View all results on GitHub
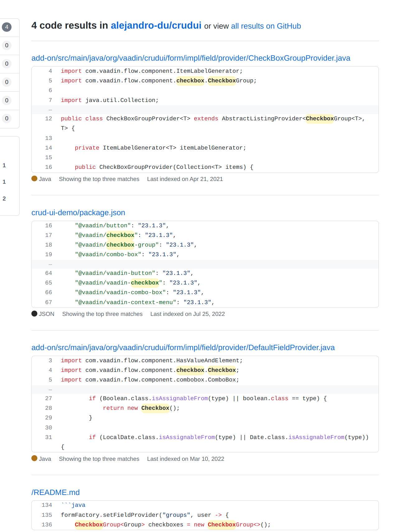 coord(266,26)
